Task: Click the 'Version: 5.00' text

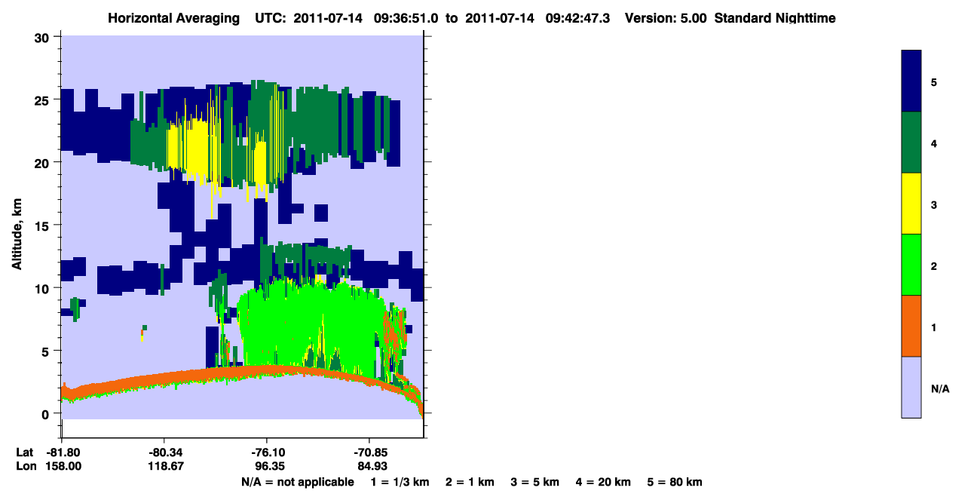Action: tap(666, 18)
